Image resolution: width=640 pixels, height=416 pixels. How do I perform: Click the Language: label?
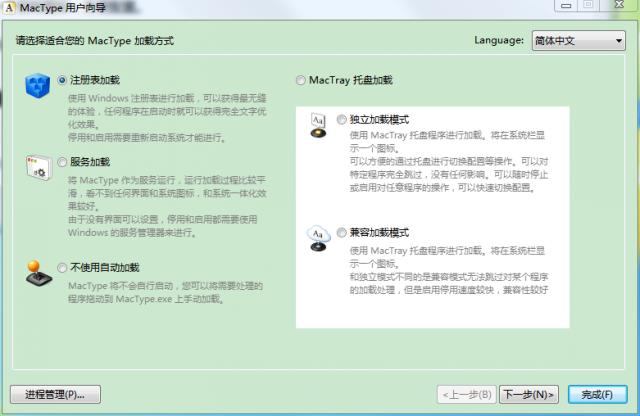499,40
